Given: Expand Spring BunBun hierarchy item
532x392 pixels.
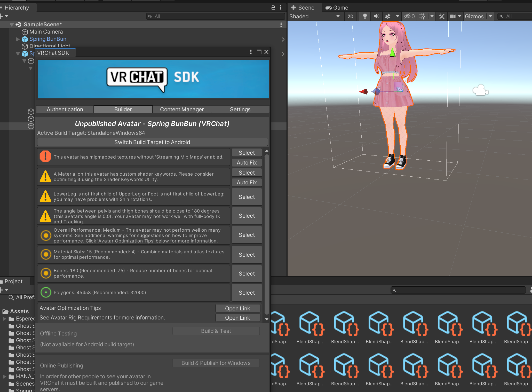Looking at the screenshot, I should (x=18, y=39).
